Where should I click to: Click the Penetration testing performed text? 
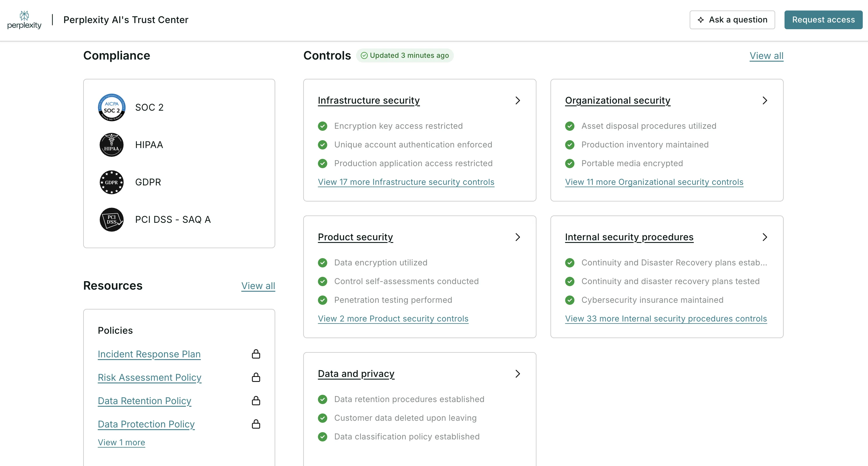(x=393, y=300)
